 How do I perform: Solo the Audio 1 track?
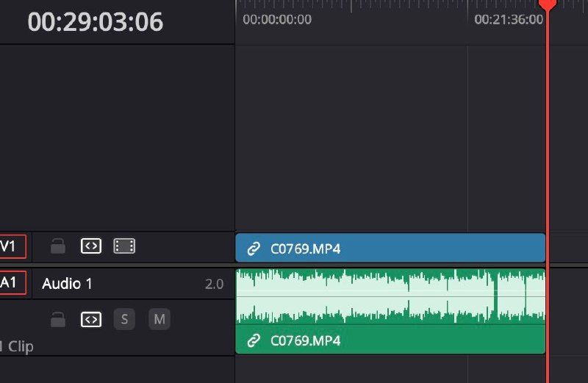tap(124, 319)
